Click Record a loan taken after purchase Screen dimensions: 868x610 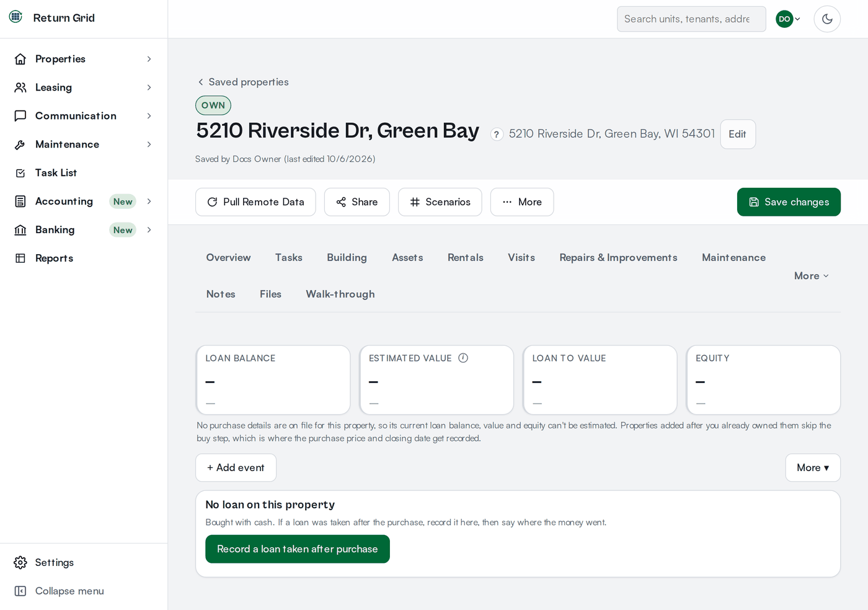[x=298, y=549]
